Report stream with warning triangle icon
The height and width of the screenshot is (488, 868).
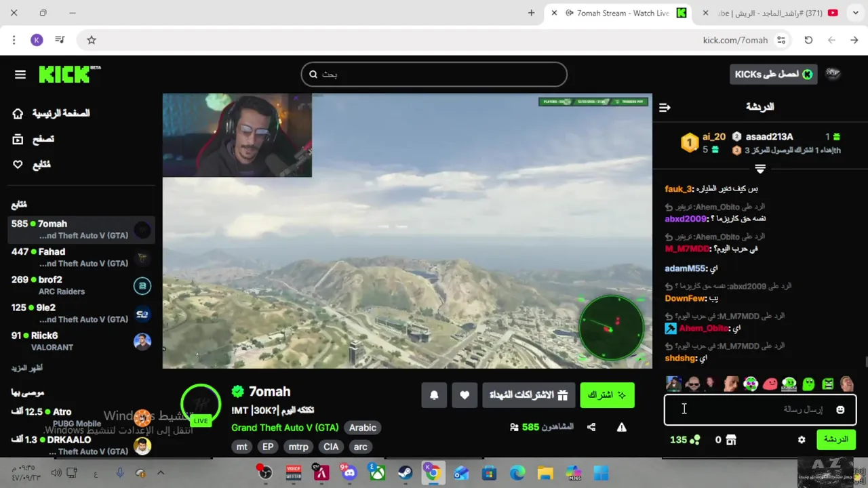point(621,427)
